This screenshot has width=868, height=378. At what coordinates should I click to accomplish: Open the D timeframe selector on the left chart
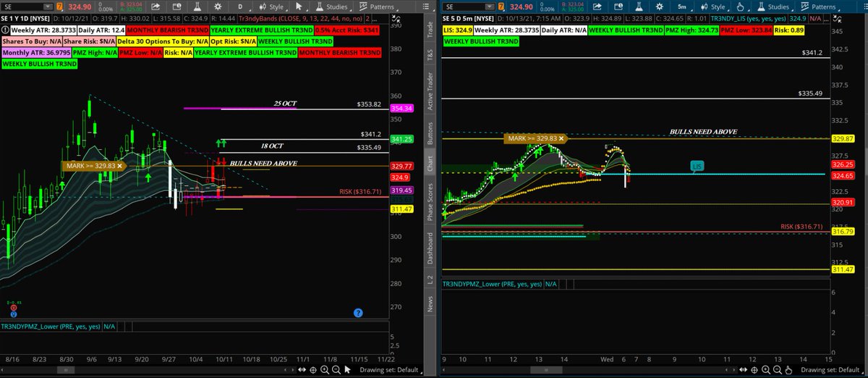click(x=241, y=7)
